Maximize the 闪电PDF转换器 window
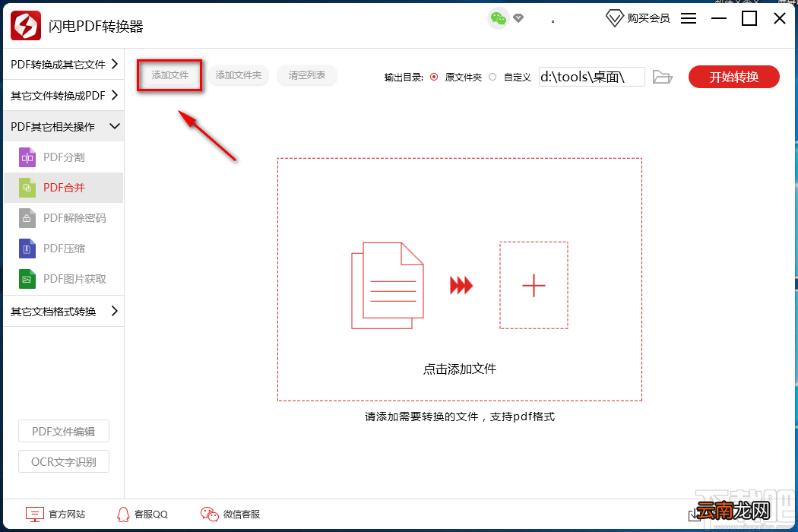This screenshot has width=798, height=532. point(749,18)
